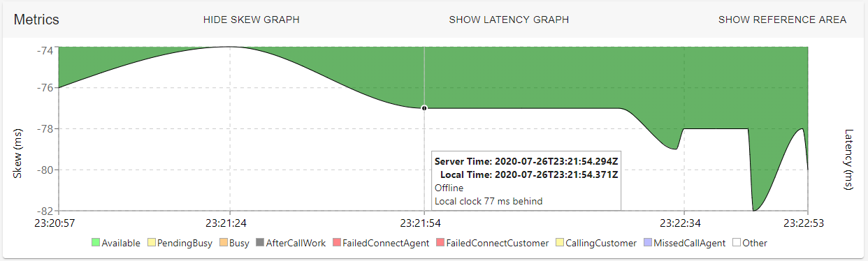Click the Metrics panel title
Viewport: 868px width, 261px height.
pos(36,20)
